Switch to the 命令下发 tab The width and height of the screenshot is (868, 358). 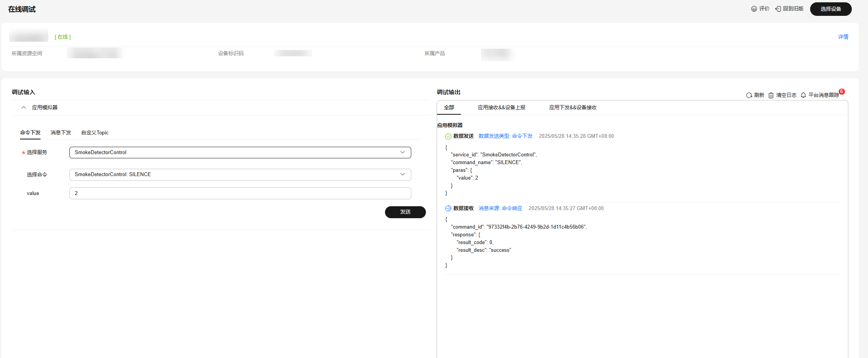pos(30,132)
